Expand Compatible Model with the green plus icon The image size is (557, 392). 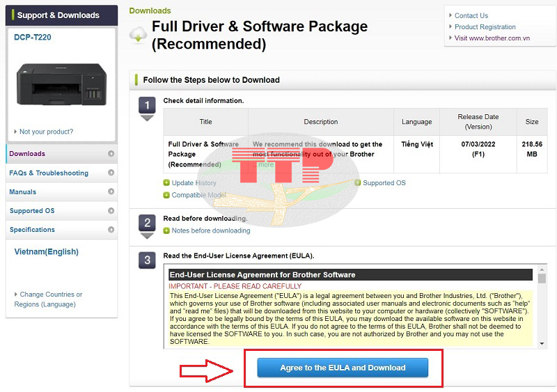pos(166,195)
